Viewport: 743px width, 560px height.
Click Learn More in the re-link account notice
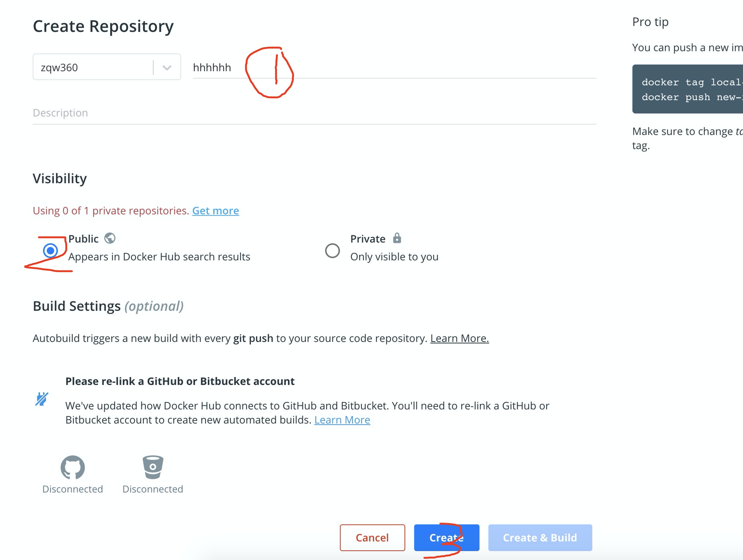[342, 419]
